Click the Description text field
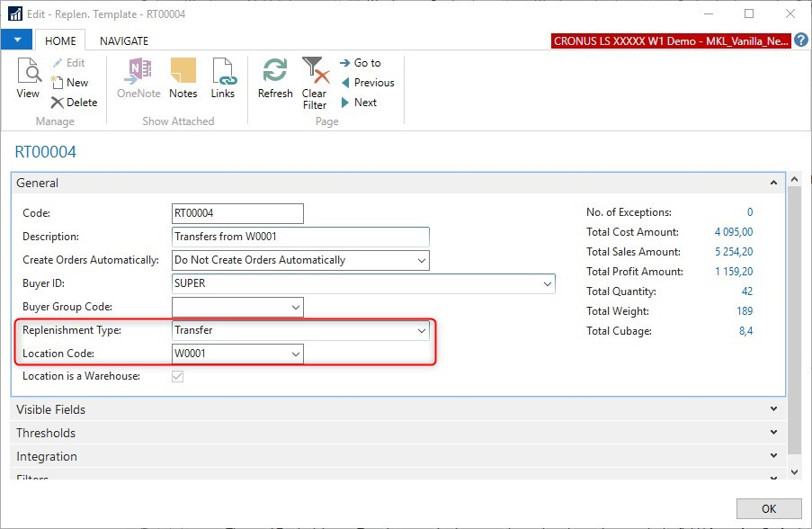812x529 pixels. (300, 237)
